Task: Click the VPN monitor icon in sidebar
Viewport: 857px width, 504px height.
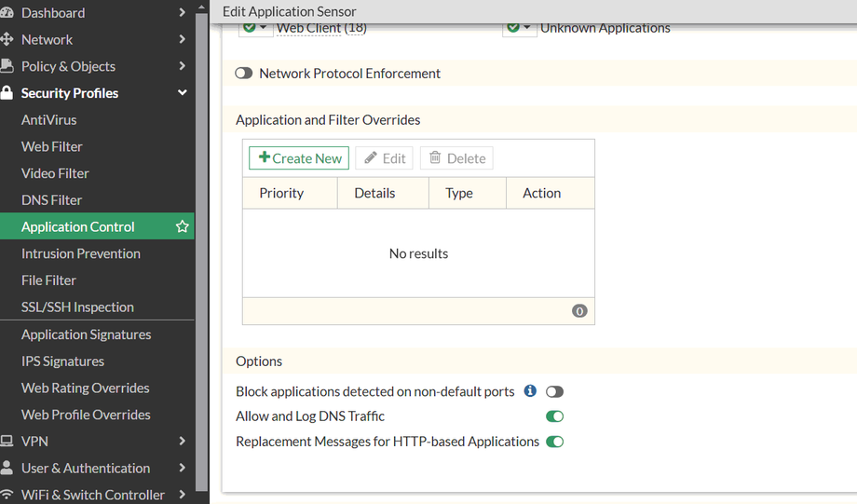Action: pos(7,442)
